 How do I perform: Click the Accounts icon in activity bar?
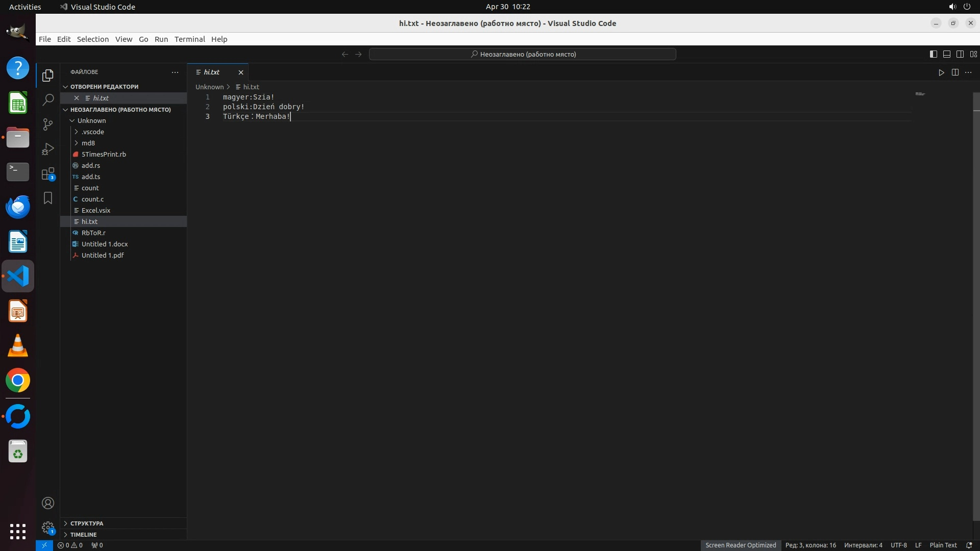[48, 503]
